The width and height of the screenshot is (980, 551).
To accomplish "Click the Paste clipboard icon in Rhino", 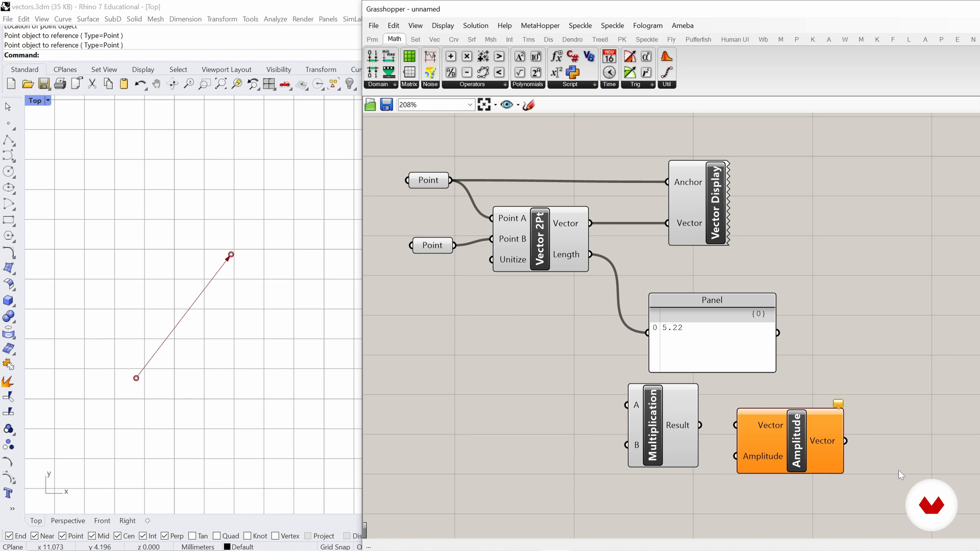I will point(124,84).
